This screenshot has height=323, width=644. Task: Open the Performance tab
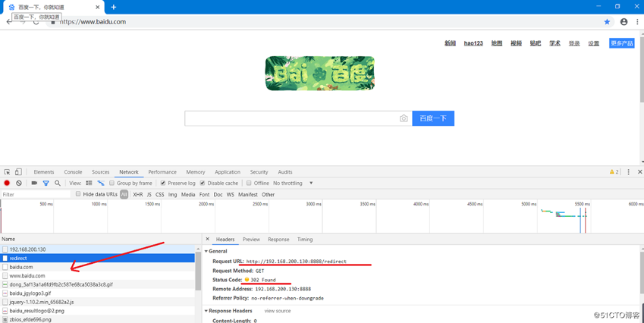(162, 172)
